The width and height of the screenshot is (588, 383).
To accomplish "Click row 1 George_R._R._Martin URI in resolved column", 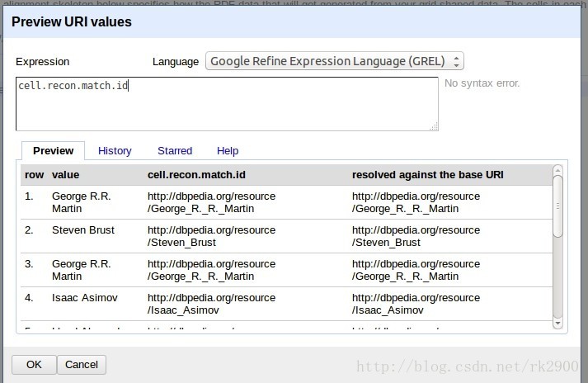I will click(x=416, y=202).
